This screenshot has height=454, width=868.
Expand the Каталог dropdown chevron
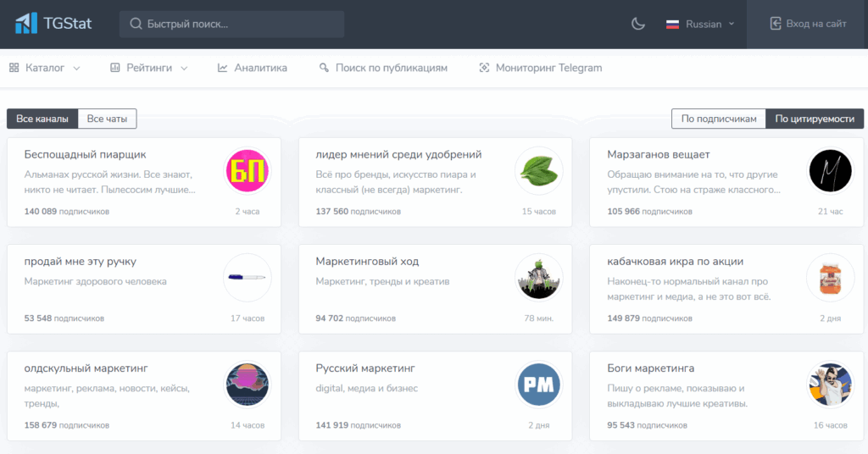point(77,68)
